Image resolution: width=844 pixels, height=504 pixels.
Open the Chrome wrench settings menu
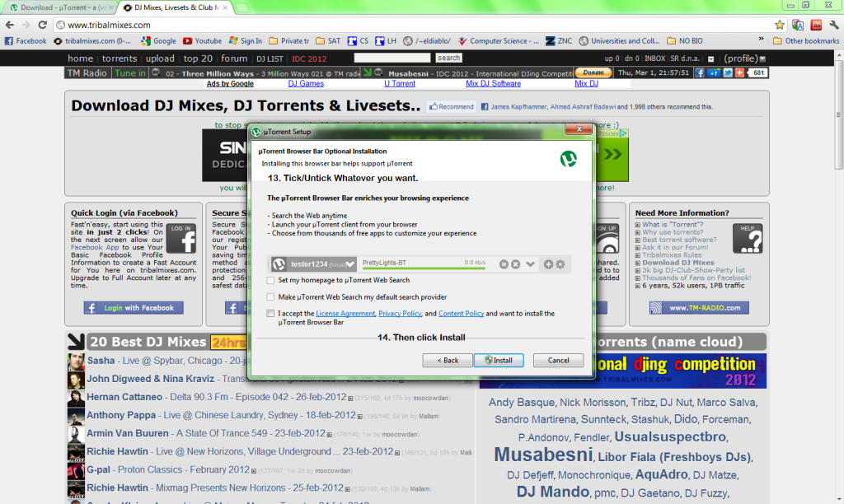point(832,25)
